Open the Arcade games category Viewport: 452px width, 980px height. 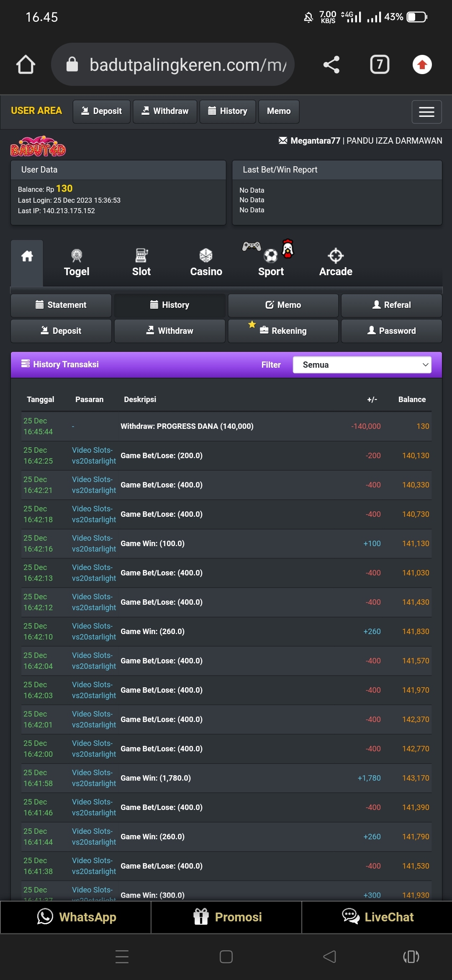tap(336, 263)
